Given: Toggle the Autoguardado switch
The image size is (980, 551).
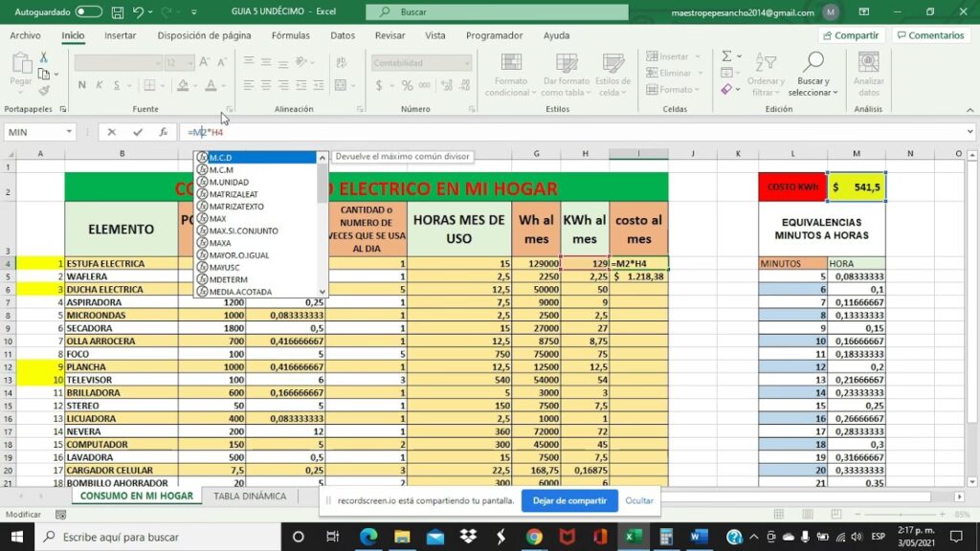Looking at the screenshot, I should (x=88, y=11).
